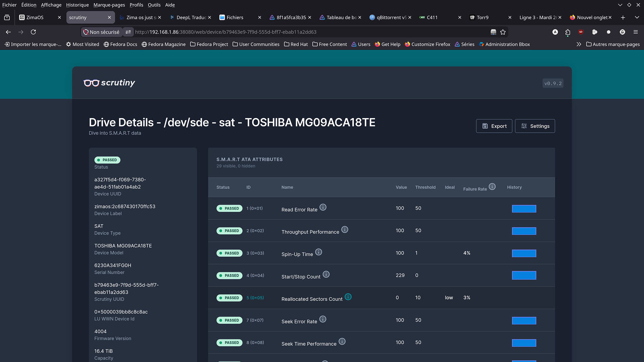Open Autres marque-pages folder
This screenshot has width=644, height=362.
click(613, 44)
